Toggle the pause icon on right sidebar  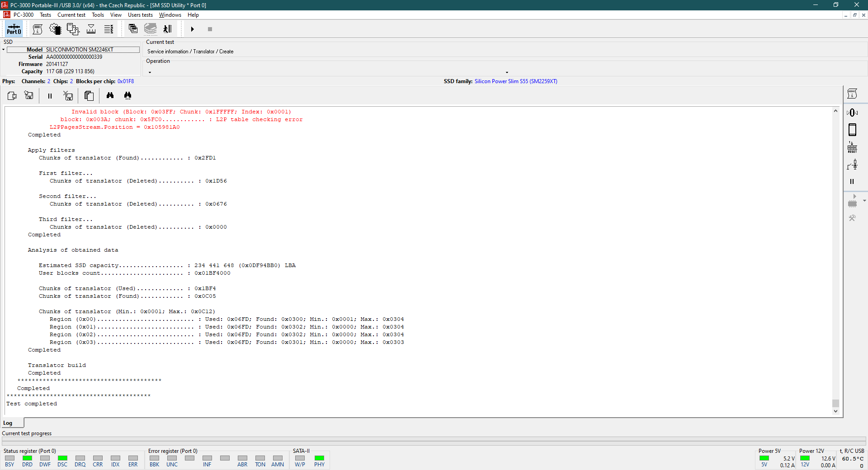click(852, 182)
